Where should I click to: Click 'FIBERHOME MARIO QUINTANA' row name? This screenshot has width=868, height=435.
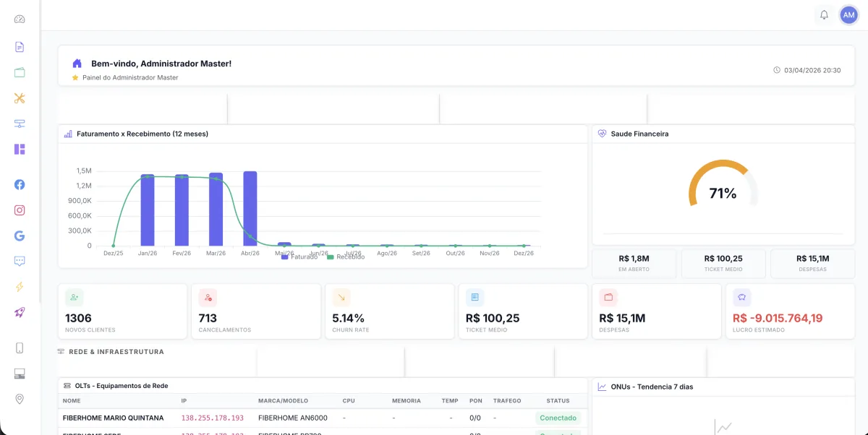coord(114,418)
